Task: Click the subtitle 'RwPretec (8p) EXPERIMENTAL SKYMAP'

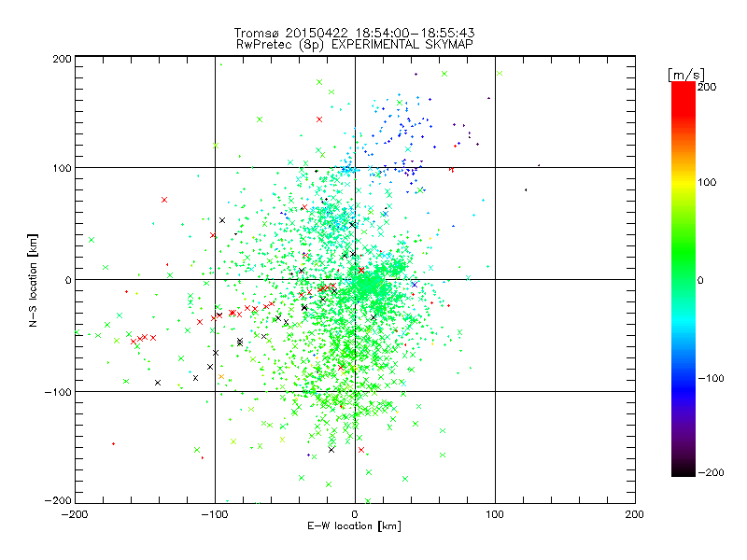Action: tap(355, 45)
